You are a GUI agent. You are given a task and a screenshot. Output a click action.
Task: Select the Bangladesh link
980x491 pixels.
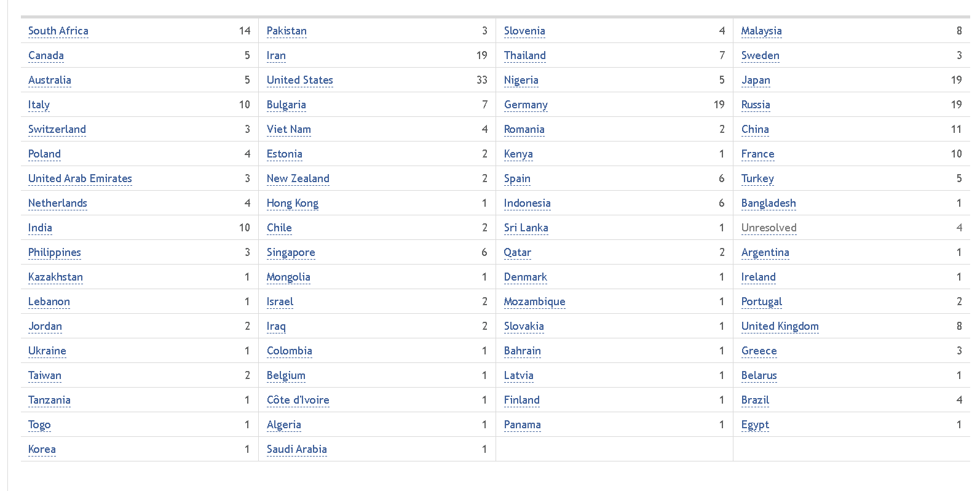[769, 203]
